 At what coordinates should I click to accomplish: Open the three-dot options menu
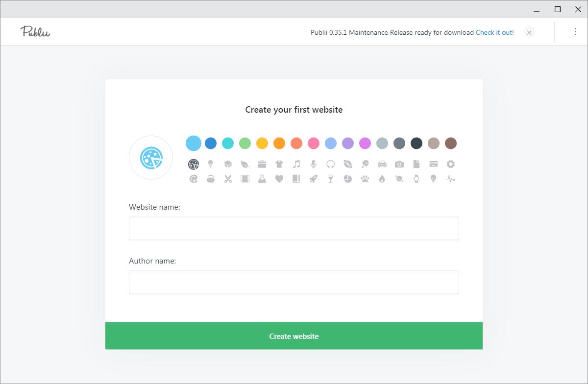click(x=575, y=31)
